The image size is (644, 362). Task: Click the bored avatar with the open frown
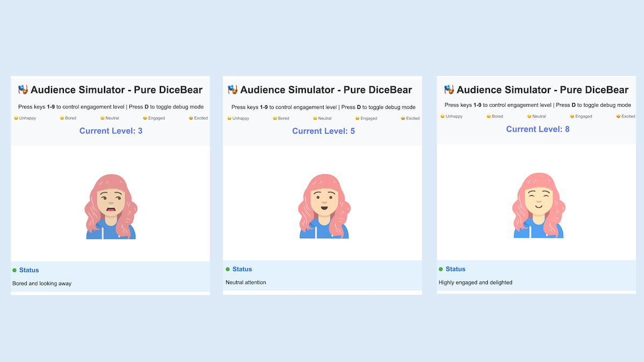pyautogui.click(x=111, y=206)
